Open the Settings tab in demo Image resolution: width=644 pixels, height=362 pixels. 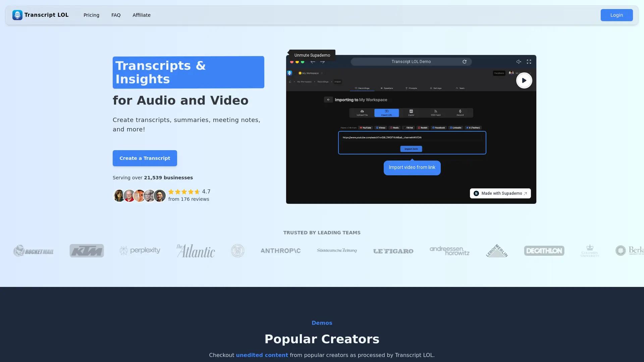(436, 88)
